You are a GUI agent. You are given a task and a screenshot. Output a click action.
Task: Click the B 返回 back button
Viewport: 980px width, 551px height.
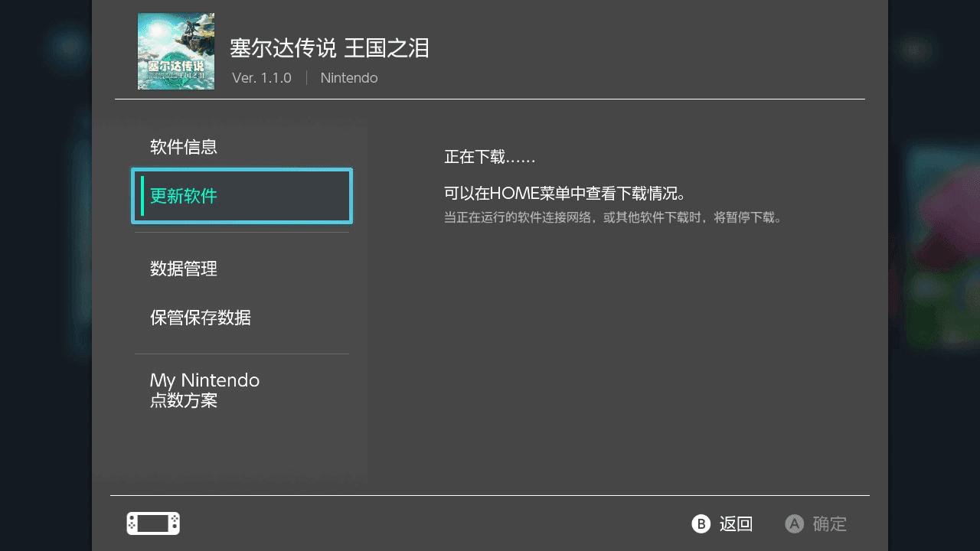(x=722, y=524)
